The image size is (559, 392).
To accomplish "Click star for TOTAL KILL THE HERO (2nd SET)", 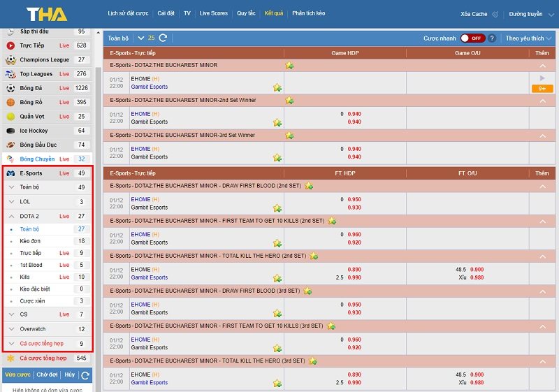I will (x=314, y=256).
